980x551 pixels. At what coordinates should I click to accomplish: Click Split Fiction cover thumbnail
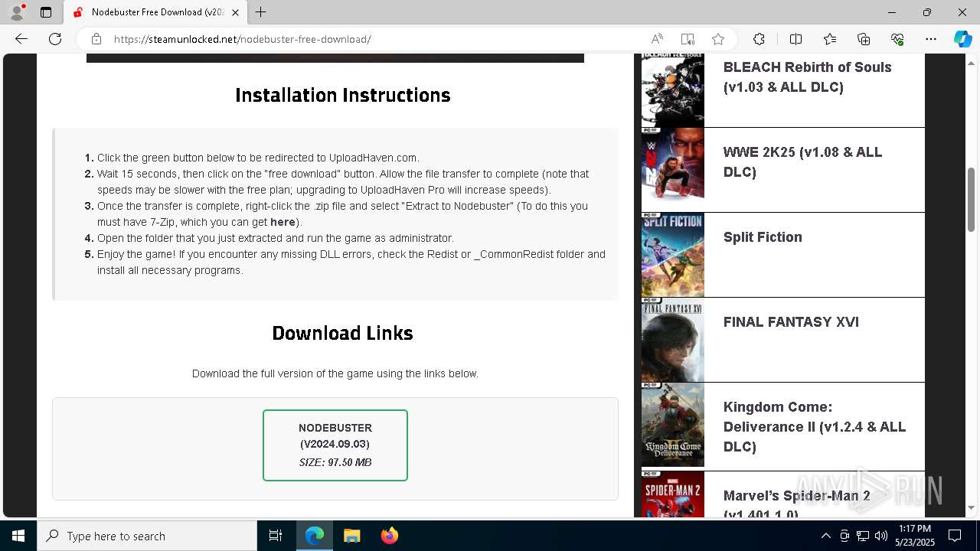[x=673, y=255]
